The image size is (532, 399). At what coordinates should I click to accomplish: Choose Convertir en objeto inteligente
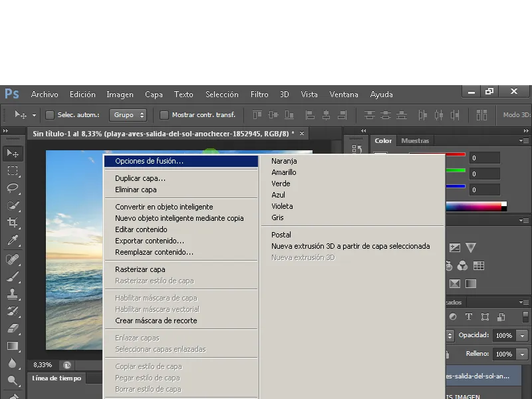tap(181, 207)
